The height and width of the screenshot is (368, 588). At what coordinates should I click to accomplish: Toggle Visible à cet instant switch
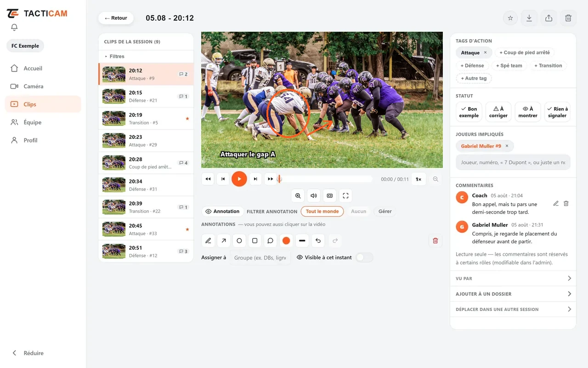click(x=364, y=258)
